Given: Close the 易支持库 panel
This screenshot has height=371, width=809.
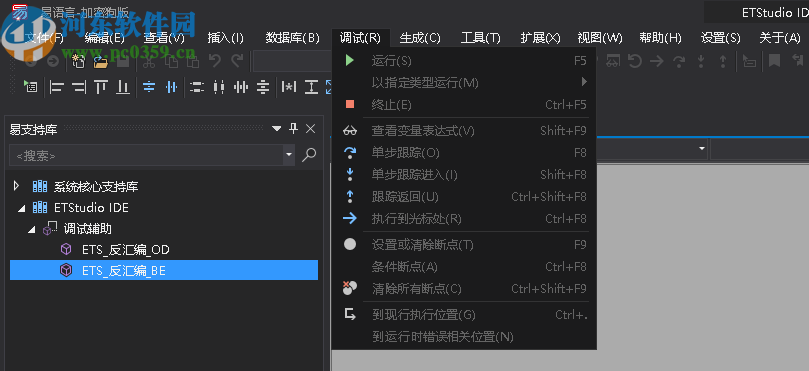Looking at the screenshot, I should pyautogui.click(x=310, y=128).
